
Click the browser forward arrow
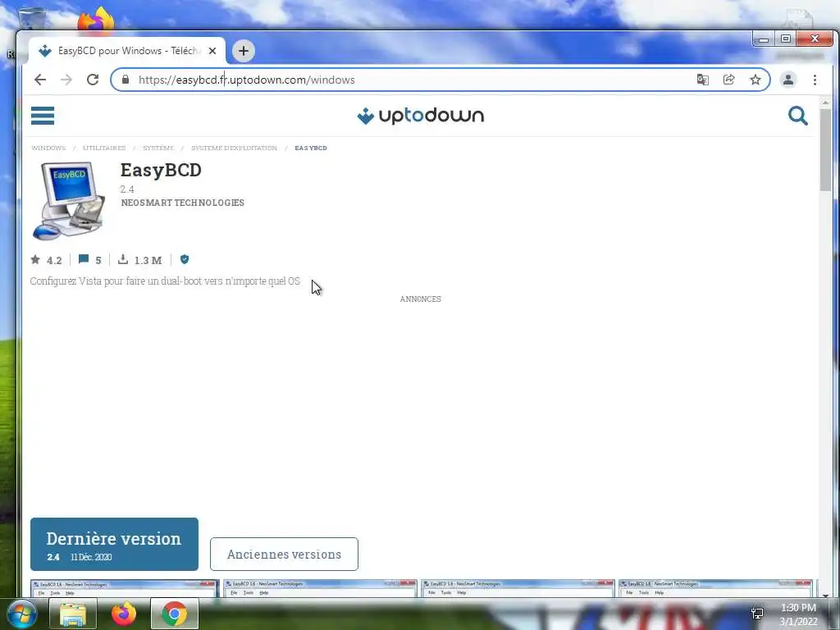coord(66,80)
